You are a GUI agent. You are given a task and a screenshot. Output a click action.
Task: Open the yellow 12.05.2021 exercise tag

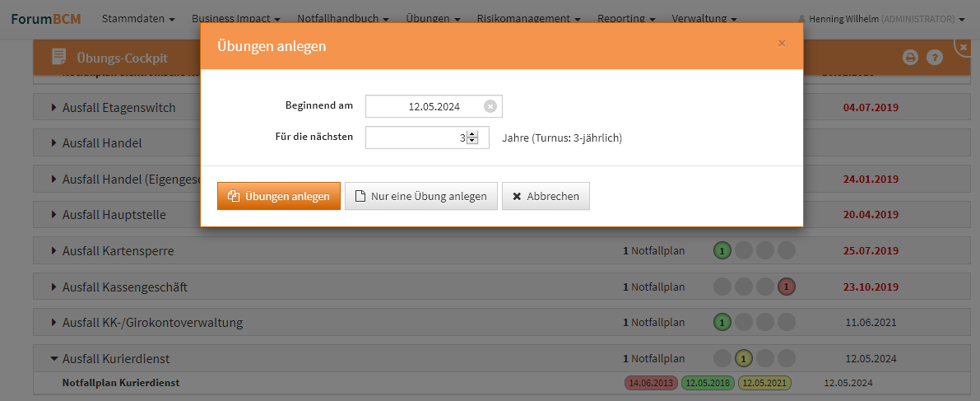click(x=764, y=383)
